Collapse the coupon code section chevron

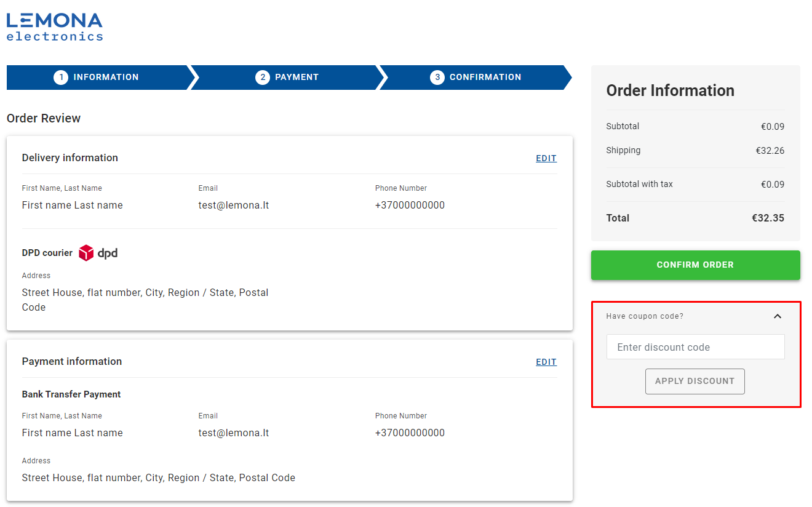point(777,316)
